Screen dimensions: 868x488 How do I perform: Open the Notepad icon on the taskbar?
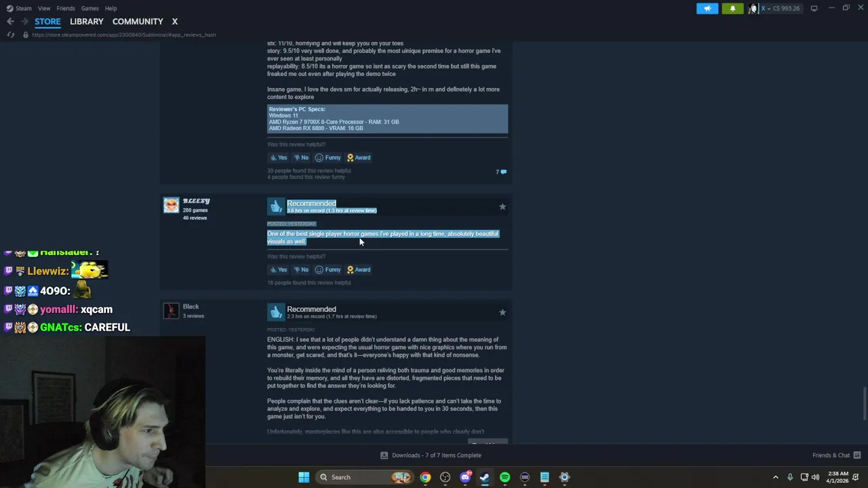[545, 477]
